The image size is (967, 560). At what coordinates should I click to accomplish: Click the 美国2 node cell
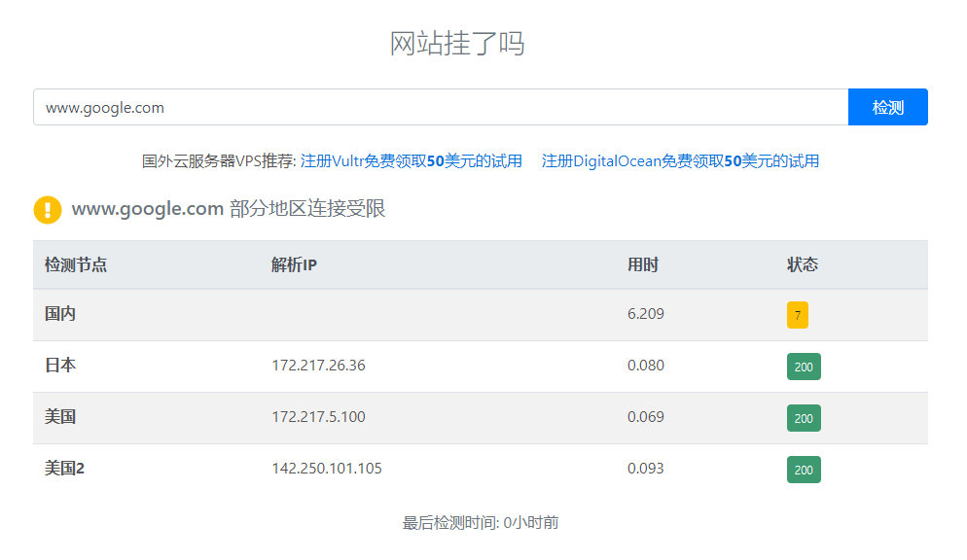[x=65, y=469]
